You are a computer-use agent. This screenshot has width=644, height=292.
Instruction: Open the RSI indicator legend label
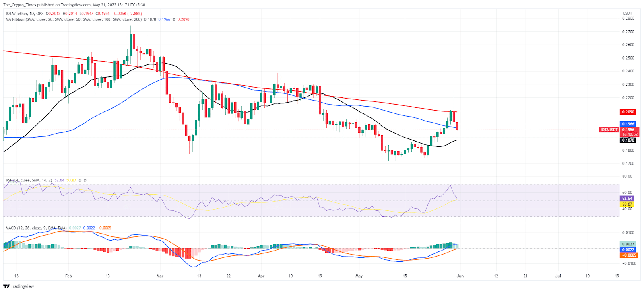(29, 180)
